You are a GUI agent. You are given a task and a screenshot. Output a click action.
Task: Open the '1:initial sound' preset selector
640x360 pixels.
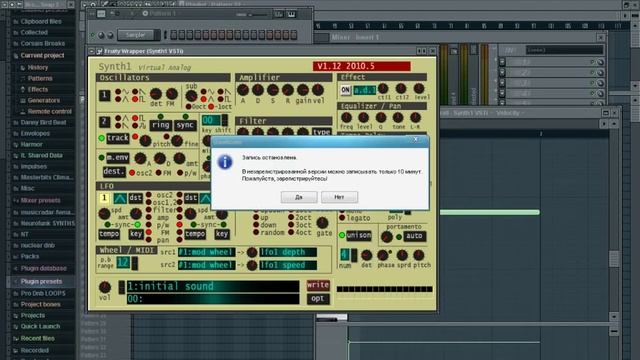click(x=212, y=286)
